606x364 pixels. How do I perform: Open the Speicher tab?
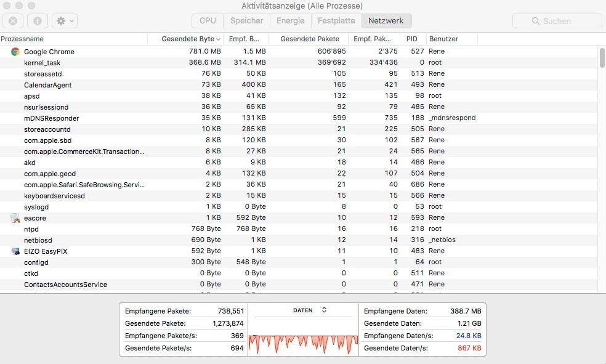[246, 21]
